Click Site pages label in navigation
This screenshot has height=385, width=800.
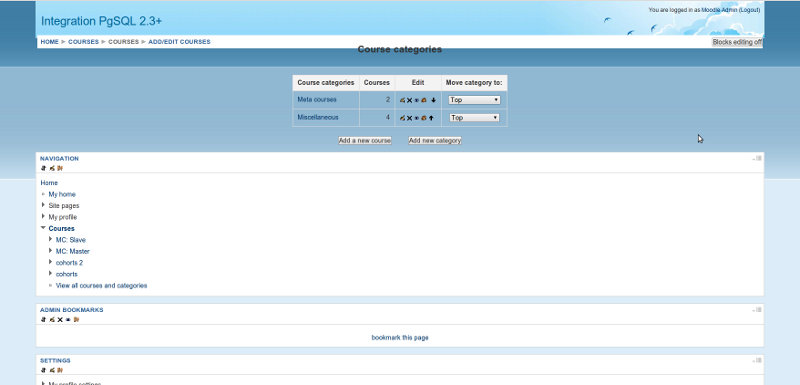64,206
